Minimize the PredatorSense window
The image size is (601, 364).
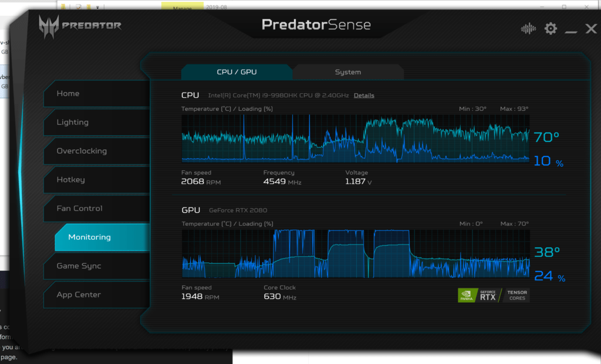tap(571, 30)
